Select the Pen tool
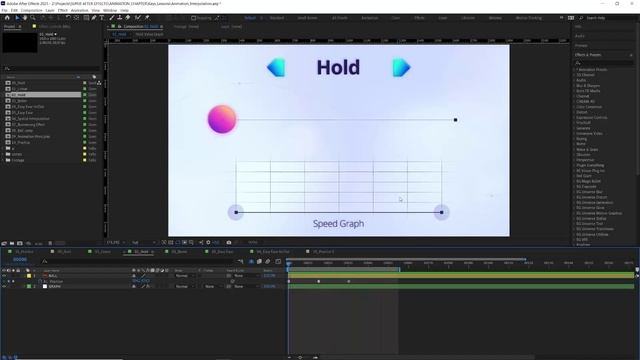This screenshot has width=640, height=360. coord(94,18)
